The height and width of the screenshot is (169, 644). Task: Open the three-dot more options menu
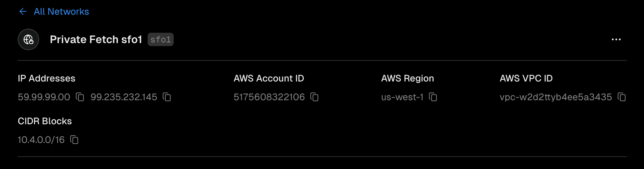coord(616,39)
